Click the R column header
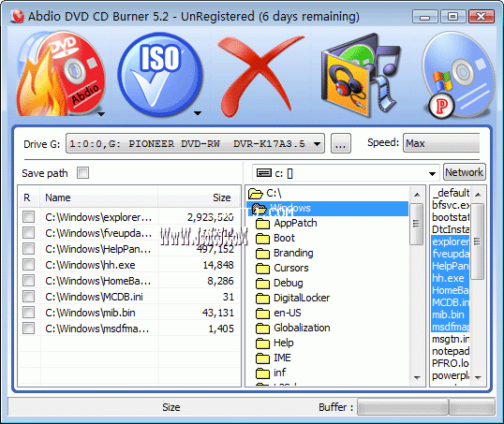This screenshot has height=424, width=504. click(x=29, y=197)
